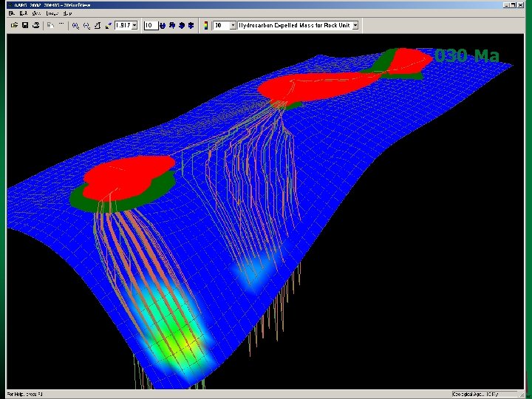Image resolution: width=532 pixels, height=399 pixels.
Task: Click the first blue rotate view icon
Action: click(163, 25)
